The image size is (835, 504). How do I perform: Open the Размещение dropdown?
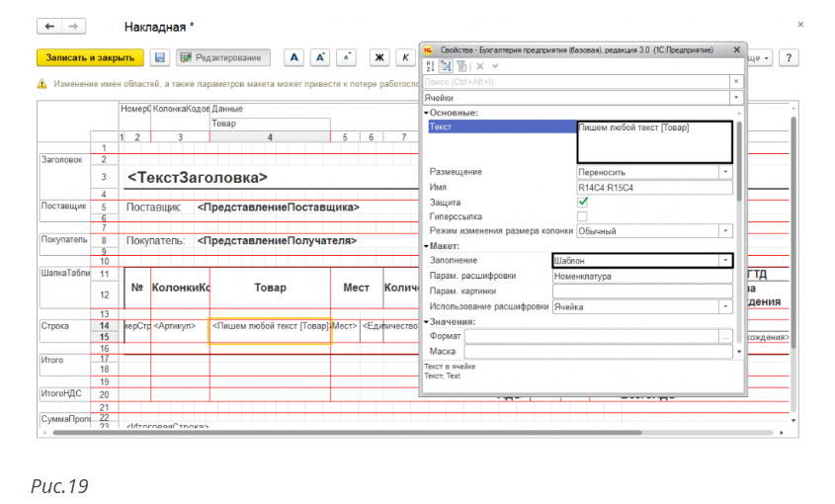(x=726, y=172)
